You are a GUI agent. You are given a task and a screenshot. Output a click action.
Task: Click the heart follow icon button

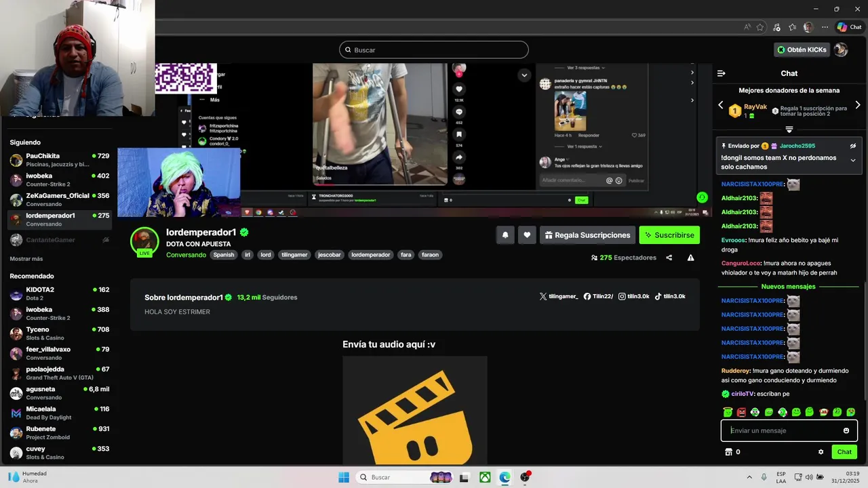[527, 235]
